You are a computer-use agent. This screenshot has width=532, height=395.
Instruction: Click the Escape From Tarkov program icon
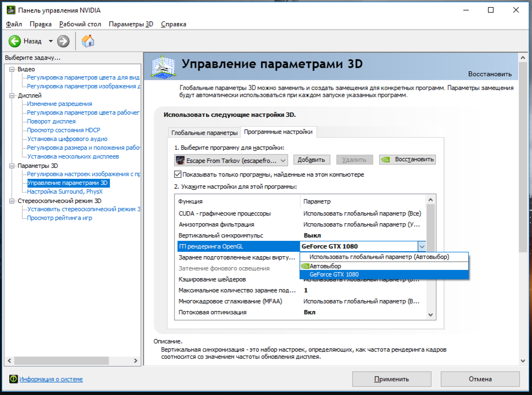(x=180, y=160)
